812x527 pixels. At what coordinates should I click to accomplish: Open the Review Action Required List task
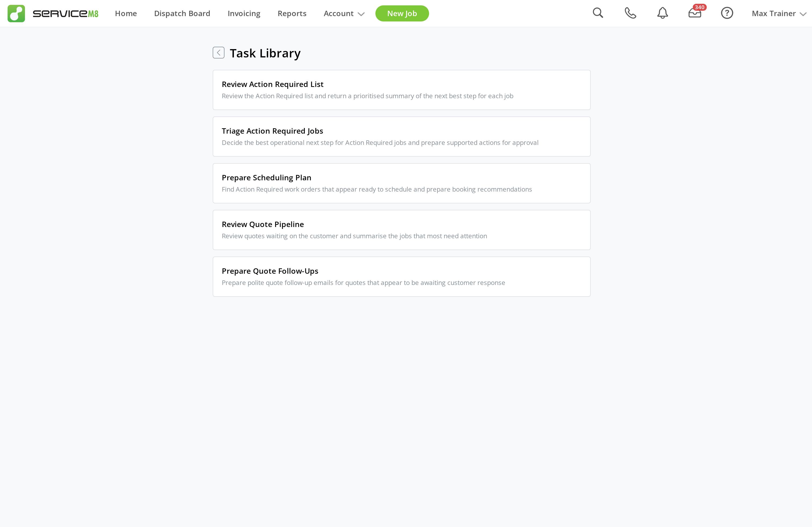(401, 90)
